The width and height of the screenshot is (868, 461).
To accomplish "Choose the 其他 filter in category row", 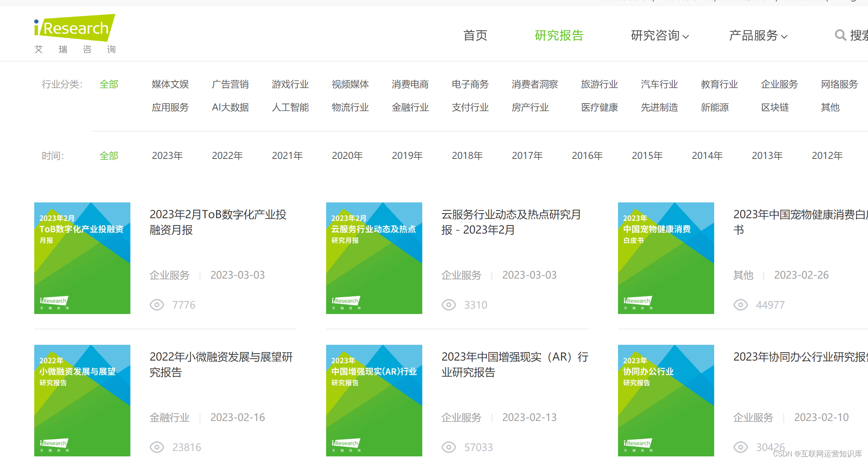I will click(x=830, y=107).
